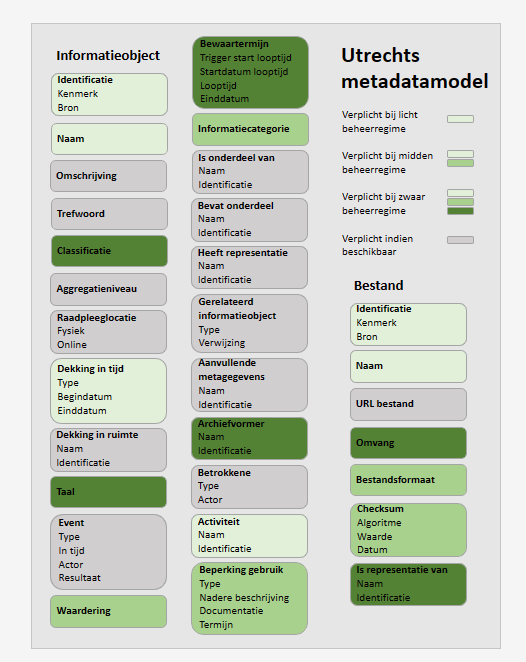The width and height of the screenshot is (526, 662).
Task: Click the light green legend swatch for licht beheerregime
Action: point(460,119)
